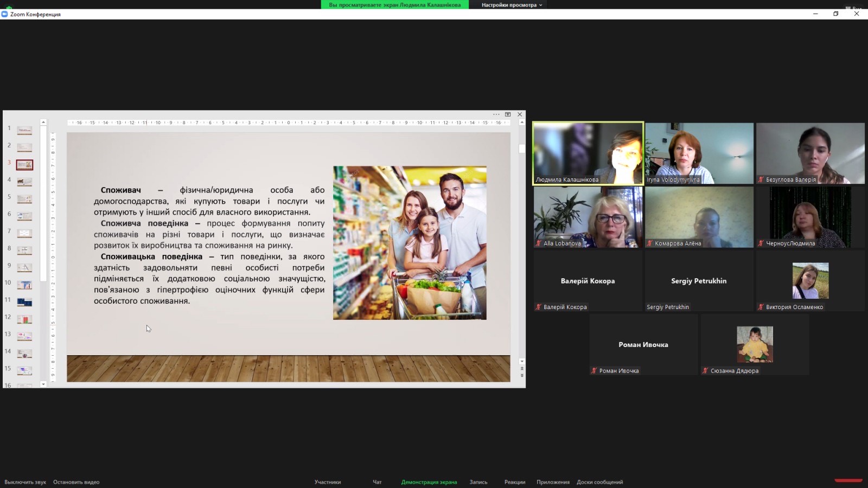Click the supermarket family photo on slide

point(410,242)
